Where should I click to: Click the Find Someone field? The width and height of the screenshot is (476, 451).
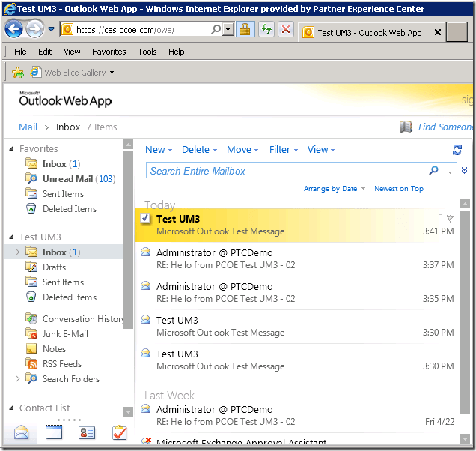(445, 127)
